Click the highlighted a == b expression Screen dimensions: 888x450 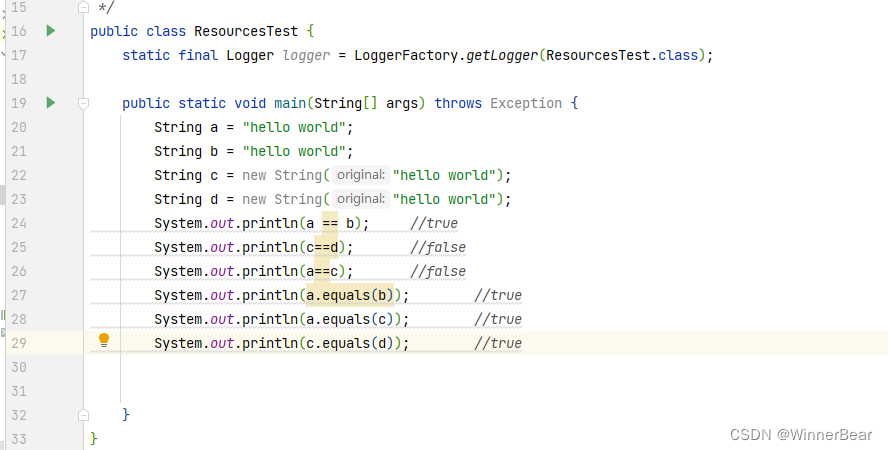(330, 223)
